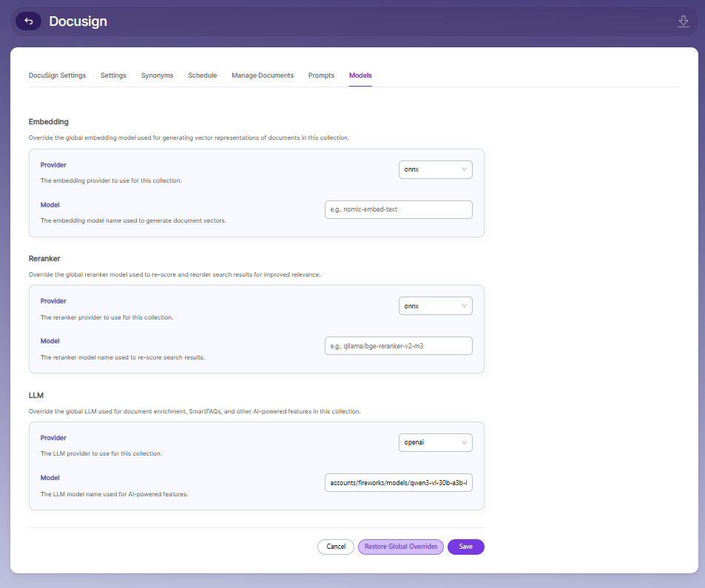This screenshot has height=588, width=705.
Task: Click the Provider label in Embedding section
Action: 53,165
